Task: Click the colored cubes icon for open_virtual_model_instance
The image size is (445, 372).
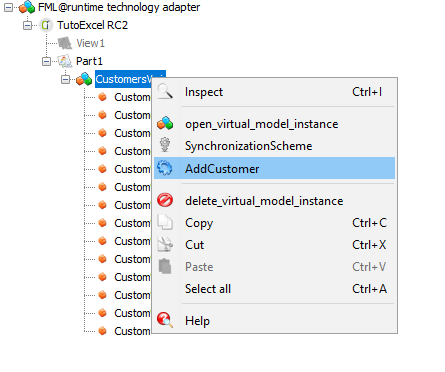Action: [165, 124]
